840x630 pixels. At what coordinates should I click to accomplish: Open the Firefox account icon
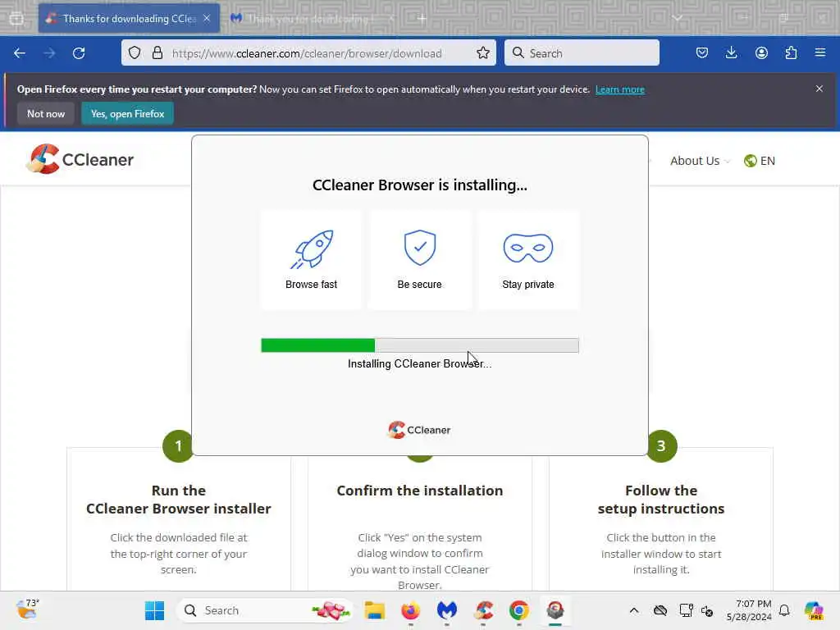761,52
